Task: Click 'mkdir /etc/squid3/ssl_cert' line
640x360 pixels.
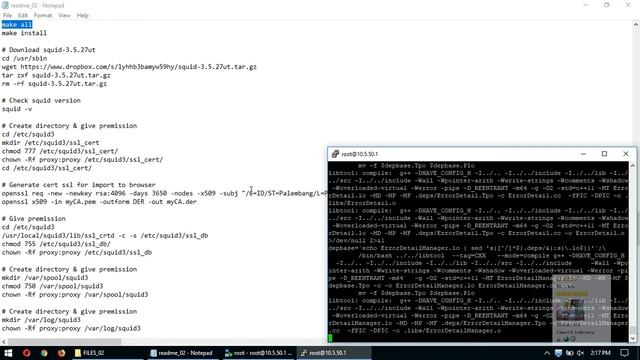Action: point(51,143)
